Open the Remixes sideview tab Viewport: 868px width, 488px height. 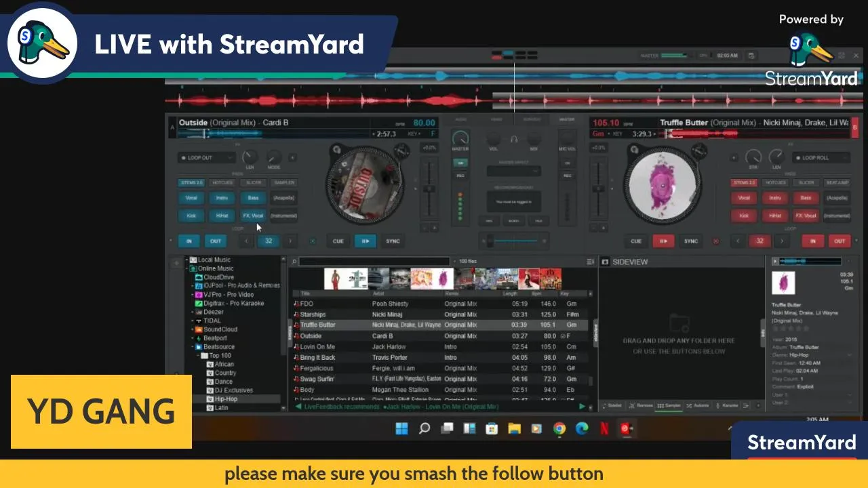(641, 405)
